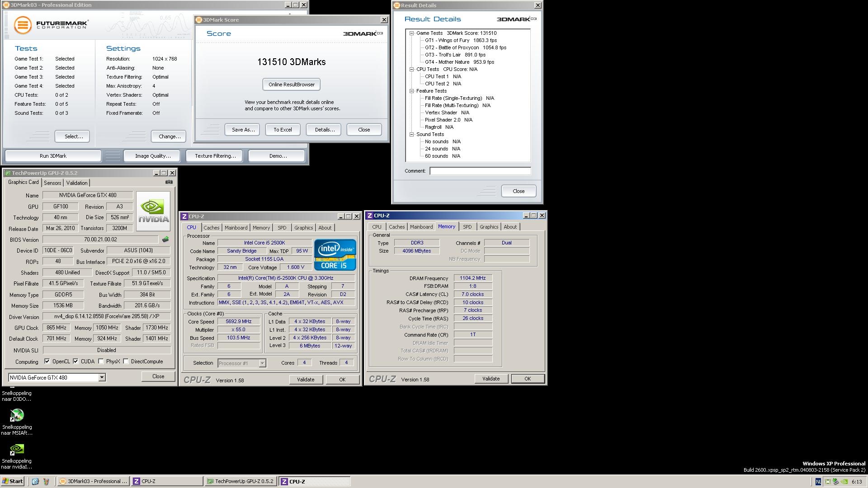This screenshot has height=488, width=868.
Task: Collapse the Feature Tests tree node
Action: click(412, 91)
